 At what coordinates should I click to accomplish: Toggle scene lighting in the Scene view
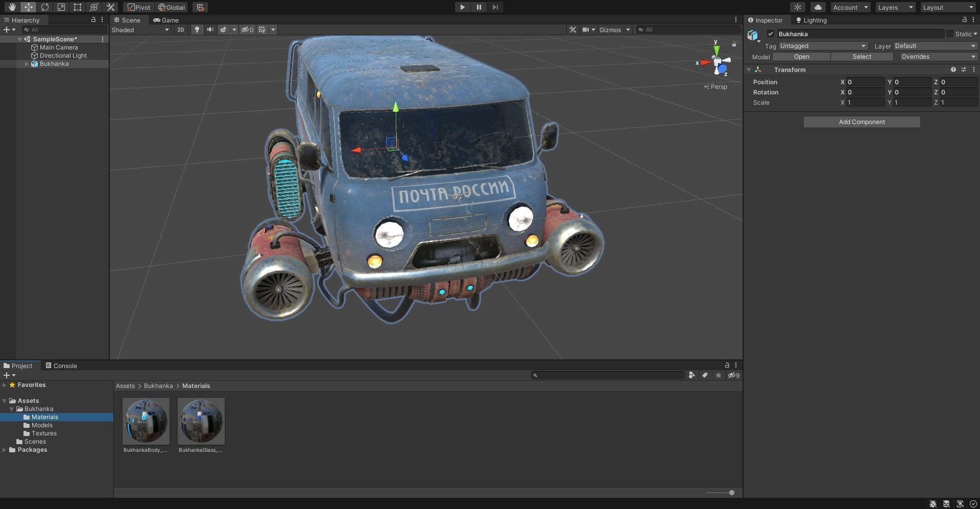197,30
